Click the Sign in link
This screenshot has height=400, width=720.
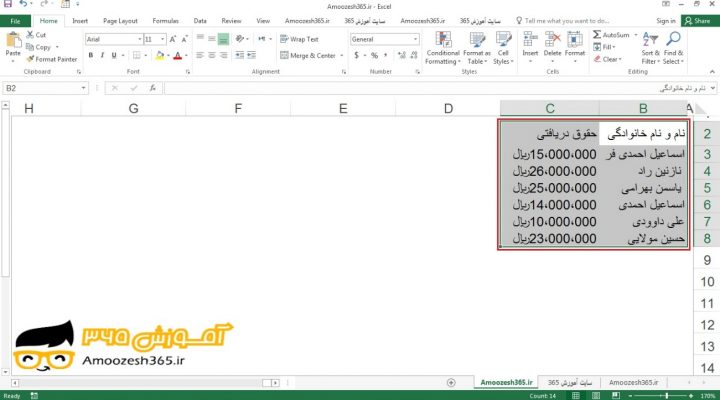[x=666, y=21]
